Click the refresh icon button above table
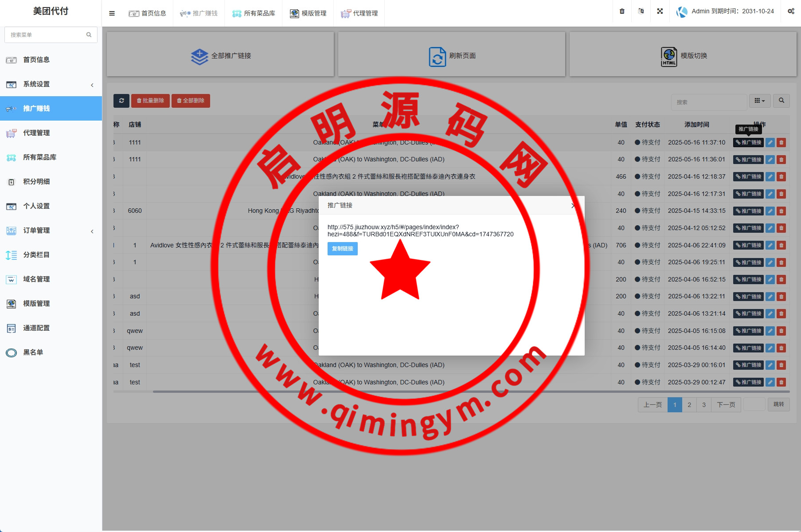Image resolution: width=801 pixels, height=532 pixels. 121,101
